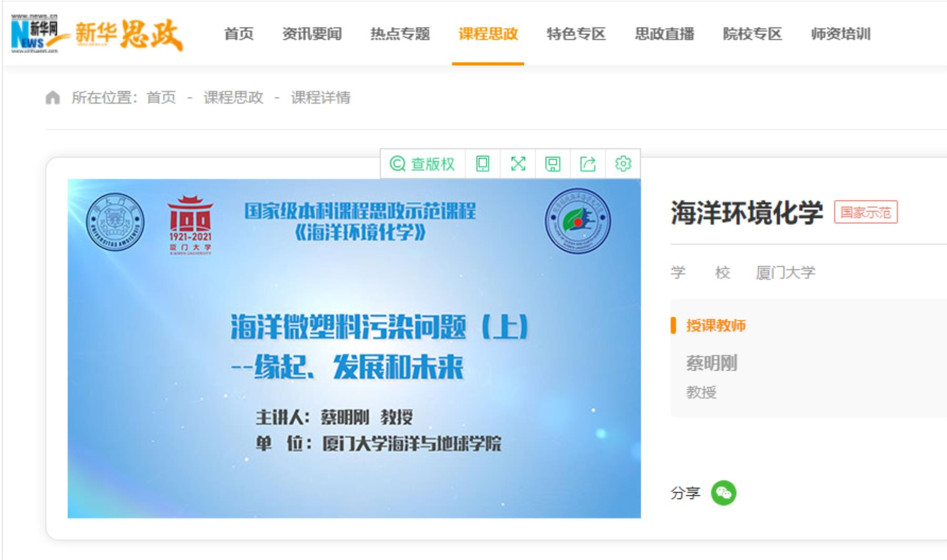Open the 首页 navigation tab

coord(239,34)
